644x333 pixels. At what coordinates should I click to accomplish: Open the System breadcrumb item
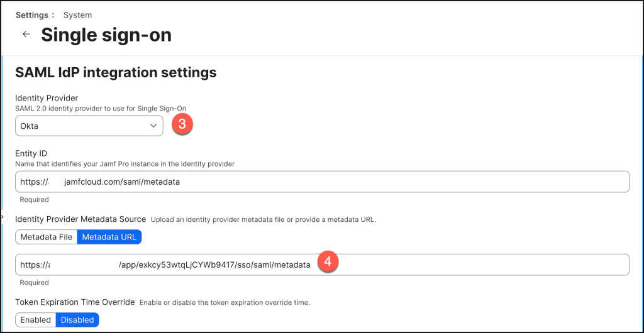tap(77, 15)
